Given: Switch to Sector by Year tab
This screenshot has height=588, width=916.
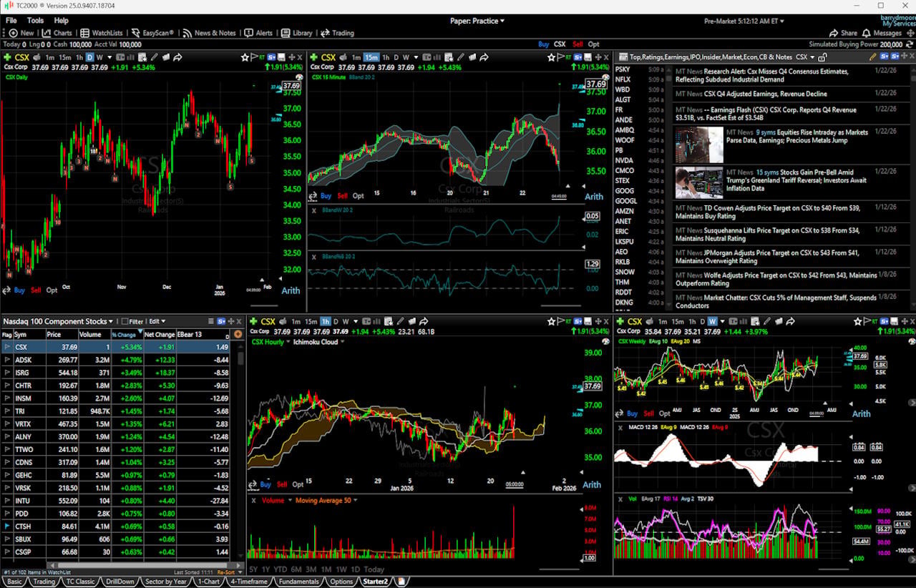Looking at the screenshot, I should (x=165, y=582).
